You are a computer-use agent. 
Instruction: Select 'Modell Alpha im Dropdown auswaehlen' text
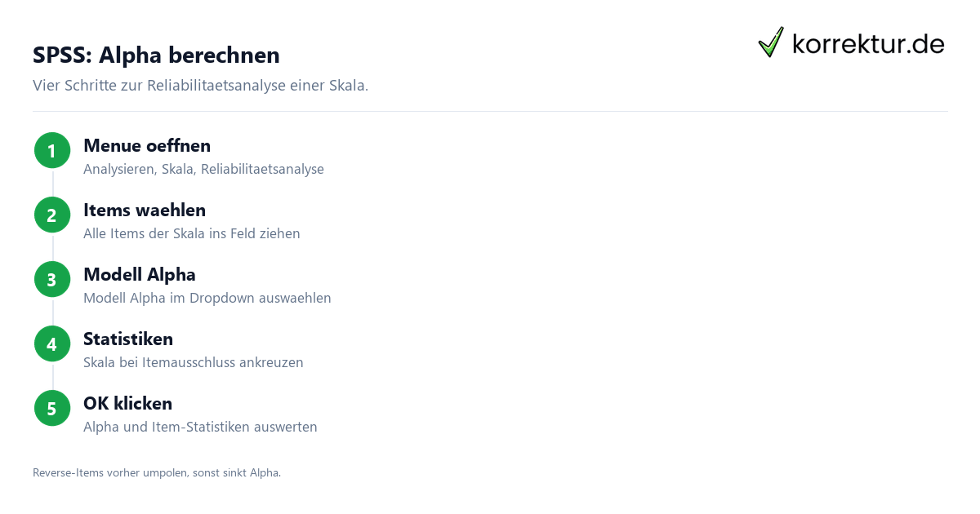(x=207, y=298)
